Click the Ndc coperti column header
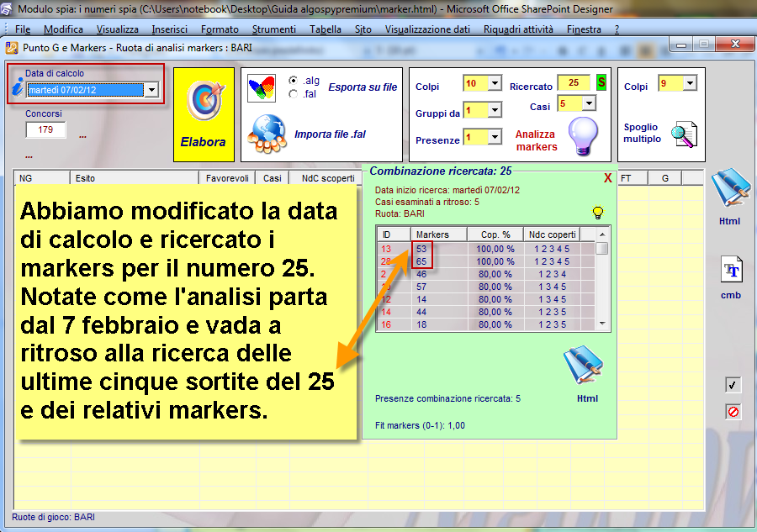Viewport: 757px width, 532px height. (553, 234)
